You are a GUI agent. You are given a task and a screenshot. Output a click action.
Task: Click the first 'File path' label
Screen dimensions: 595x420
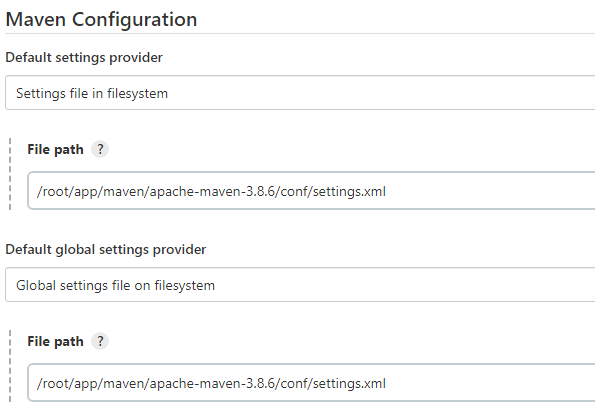tap(55, 149)
